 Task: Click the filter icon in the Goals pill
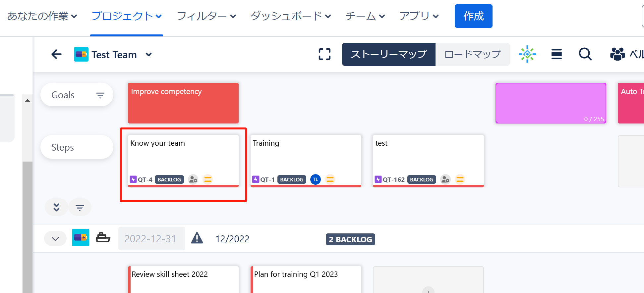(x=100, y=95)
